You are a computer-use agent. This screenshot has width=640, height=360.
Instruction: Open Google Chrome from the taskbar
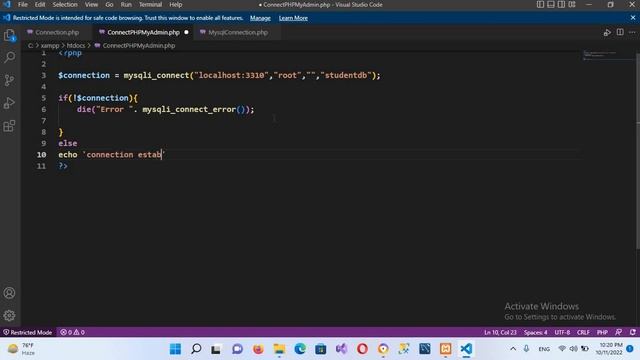click(383, 349)
